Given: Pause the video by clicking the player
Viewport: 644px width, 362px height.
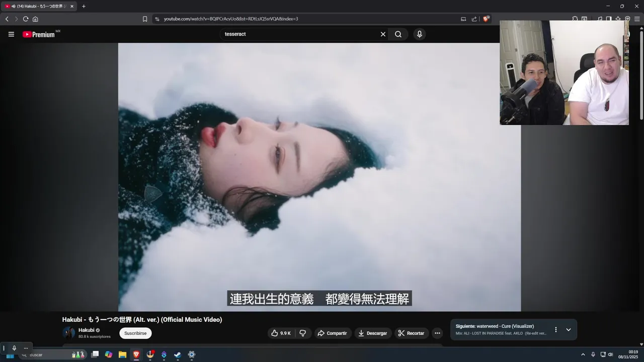Looking at the screenshot, I should coord(319,177).
